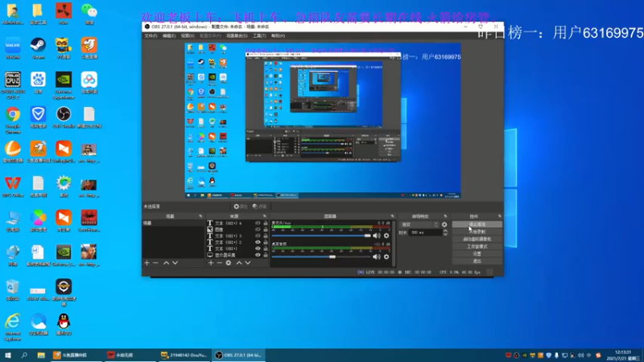Open the Google Chrome desktop icon

(x=13, y=119)
